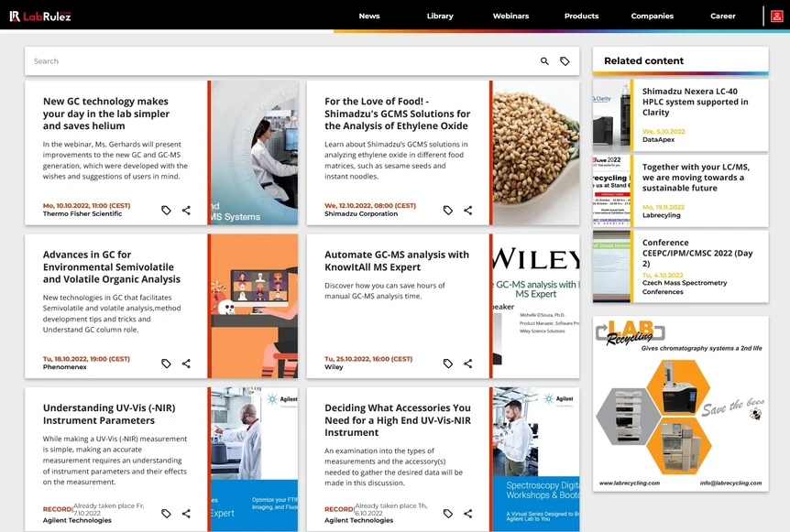The width and height of the screenshot is (790, 532).
Task: Open related 'Shimadzu Nexera LC-40 HPLC system' item
Action: click(x=696, y=102)
